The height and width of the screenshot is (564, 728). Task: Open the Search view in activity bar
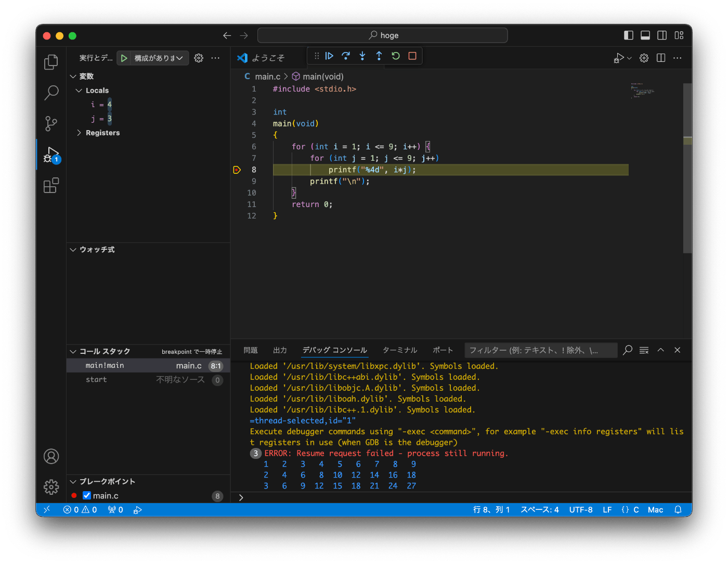pyautogui.click(x=51, y=93)
